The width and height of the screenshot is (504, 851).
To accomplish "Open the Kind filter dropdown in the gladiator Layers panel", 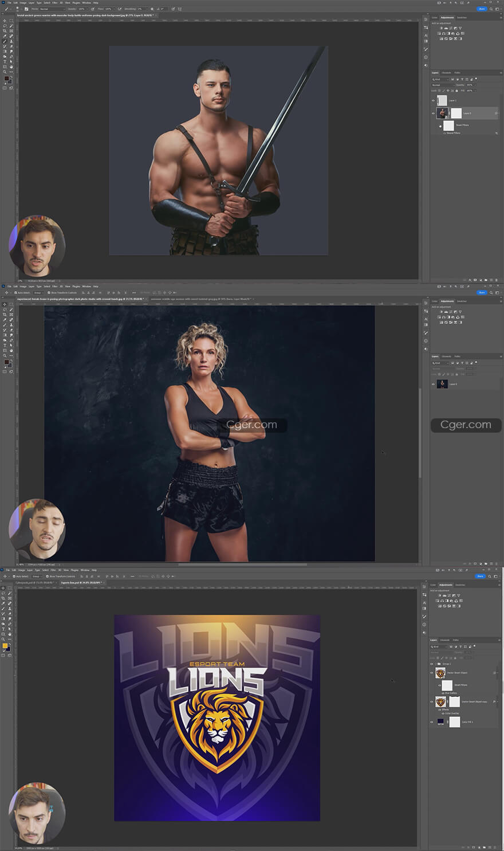I will (440, 79).
